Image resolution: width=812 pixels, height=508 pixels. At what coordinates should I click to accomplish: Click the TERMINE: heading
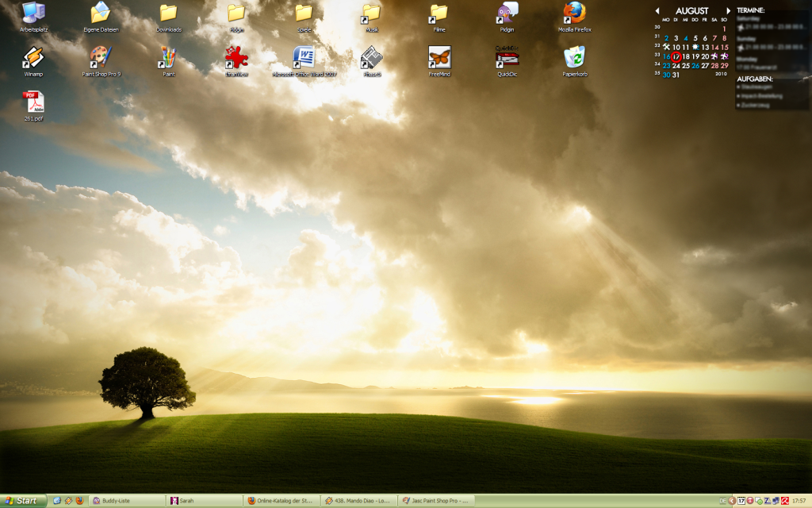751,10
